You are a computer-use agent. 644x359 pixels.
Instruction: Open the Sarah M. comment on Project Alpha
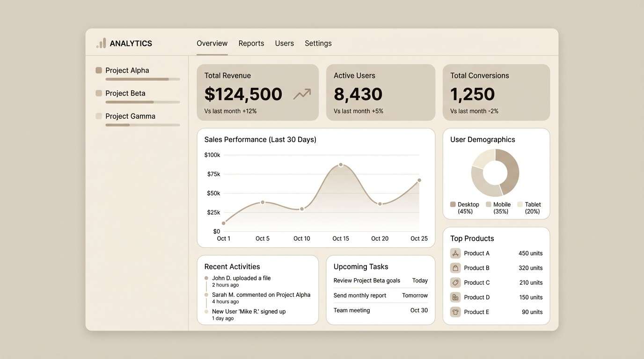pyautogui.click(x=261, y=294)
